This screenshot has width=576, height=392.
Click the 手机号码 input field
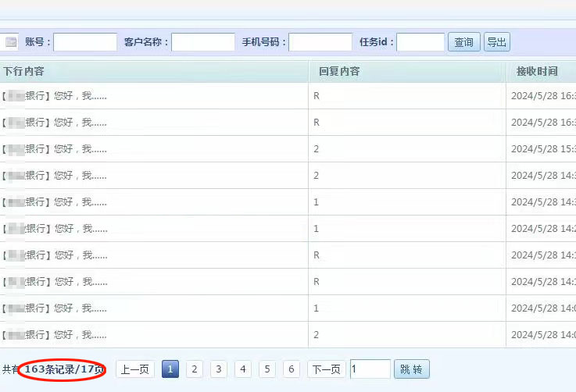(x=320, y=42)
